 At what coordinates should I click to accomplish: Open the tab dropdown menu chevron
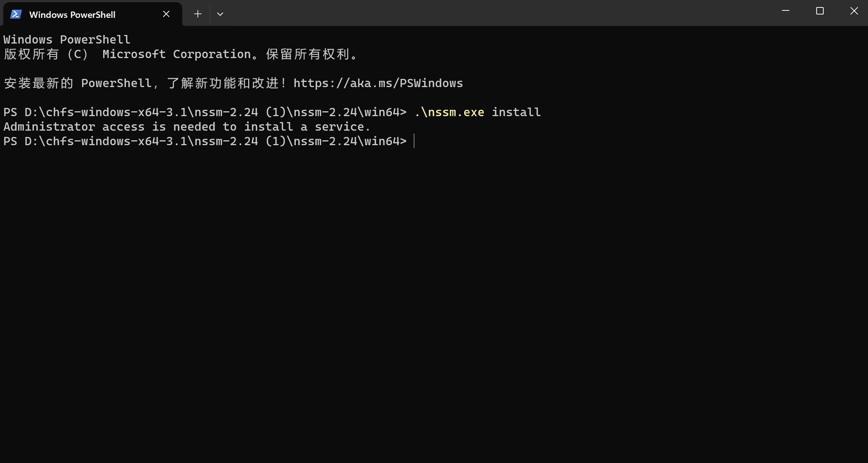pyautogui.click(x=220, y=14)
